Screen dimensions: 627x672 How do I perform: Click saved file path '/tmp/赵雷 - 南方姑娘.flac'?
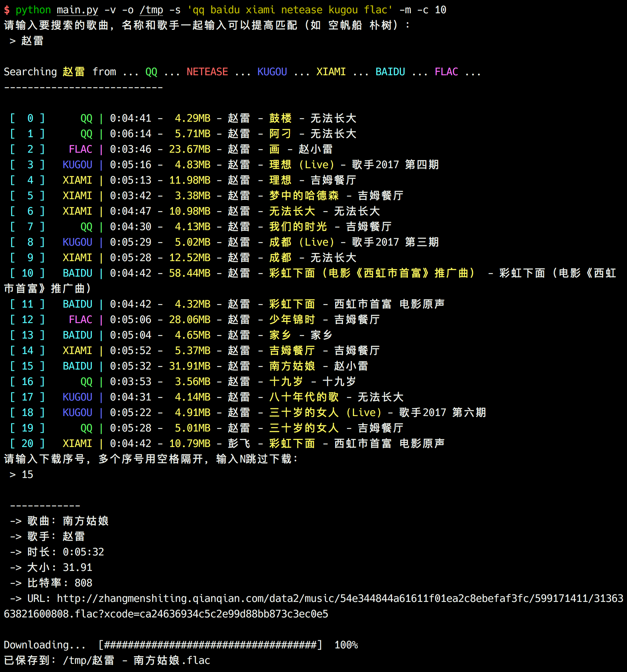tap(136, 660)
